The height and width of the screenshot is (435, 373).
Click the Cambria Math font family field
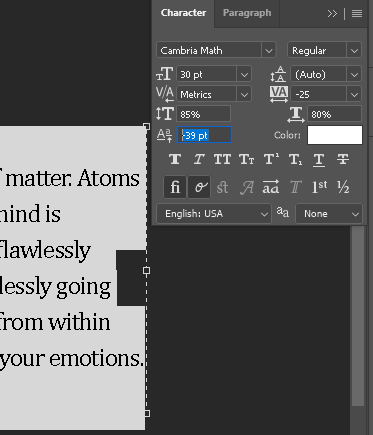point(209,51)
